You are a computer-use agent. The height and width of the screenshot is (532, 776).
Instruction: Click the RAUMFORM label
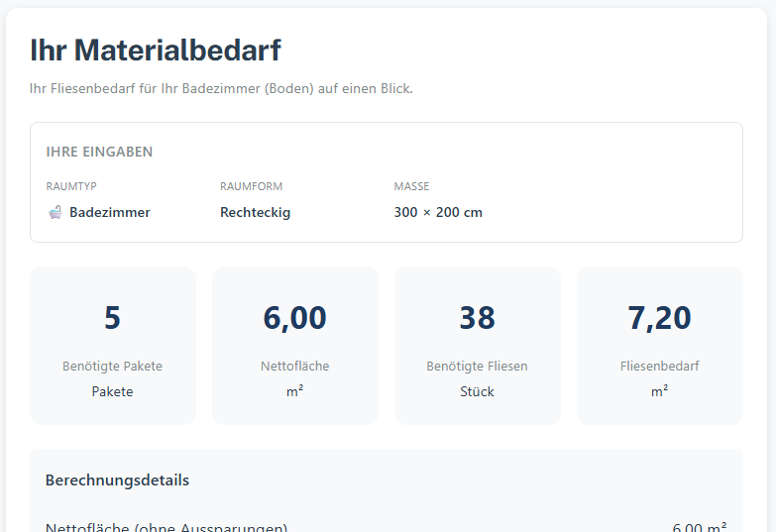pos(251,186)
